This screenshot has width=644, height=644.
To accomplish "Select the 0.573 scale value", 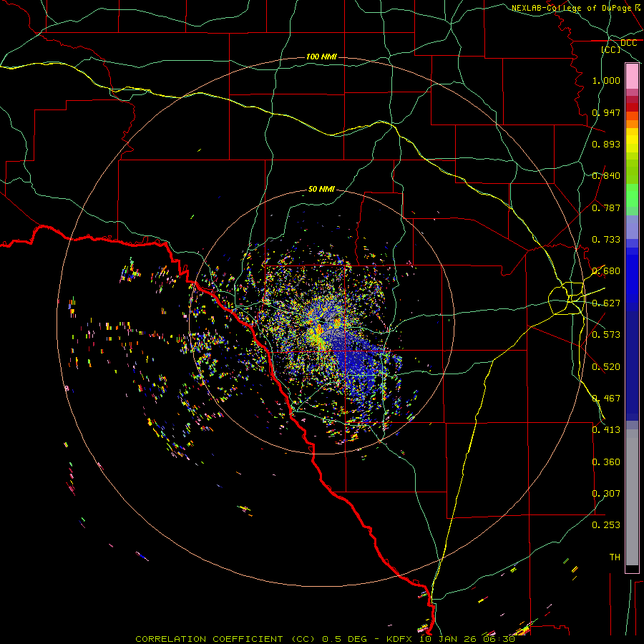I will [606, 335].
